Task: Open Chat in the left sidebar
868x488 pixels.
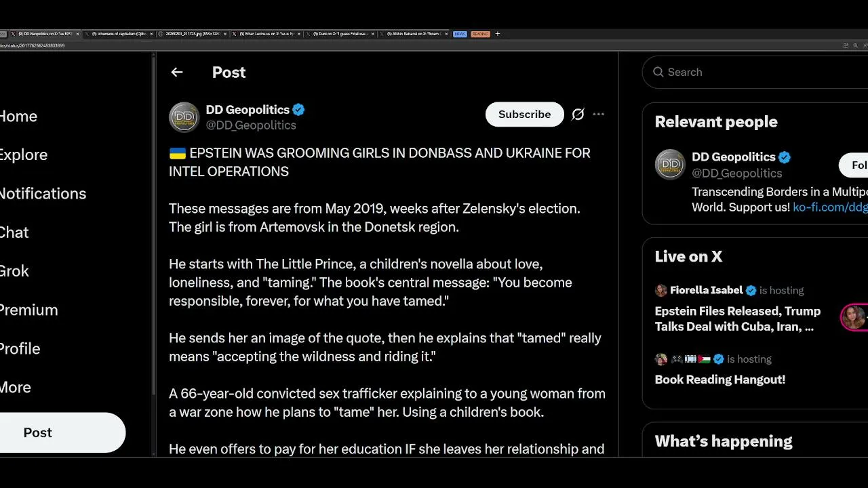Action: pos(14,232)
